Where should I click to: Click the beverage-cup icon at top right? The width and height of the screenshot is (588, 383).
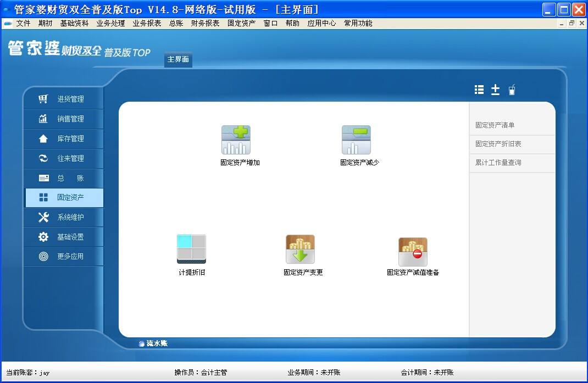pos(511,89)
